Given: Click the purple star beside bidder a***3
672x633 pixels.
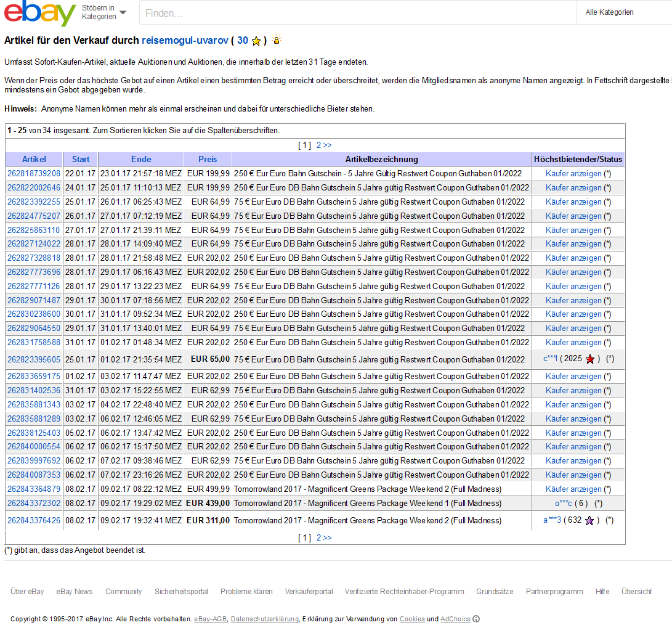Looking at the screenshot, I should pyautogui.click(x=589, y=521).
